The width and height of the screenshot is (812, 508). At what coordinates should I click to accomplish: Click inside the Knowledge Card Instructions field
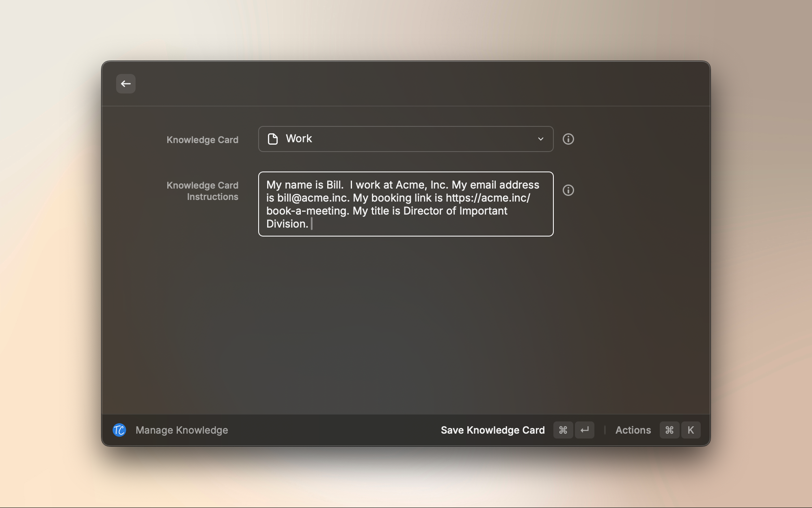(405, 203)
